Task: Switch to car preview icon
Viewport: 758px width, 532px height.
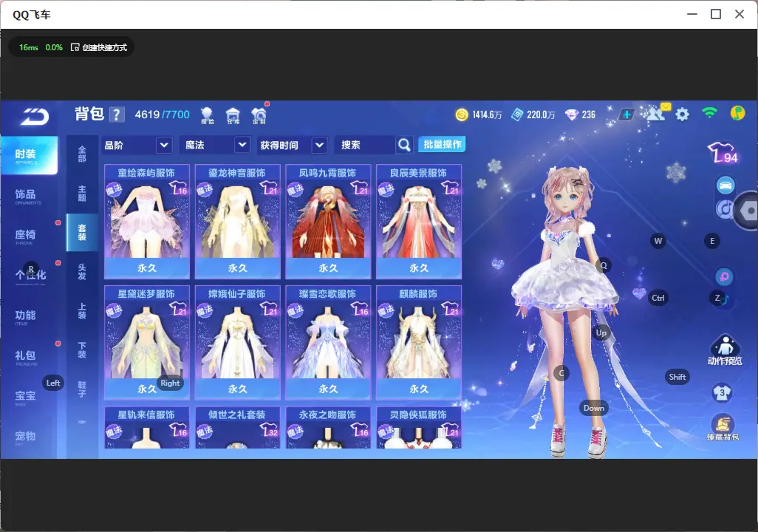Action: point(725,185)
